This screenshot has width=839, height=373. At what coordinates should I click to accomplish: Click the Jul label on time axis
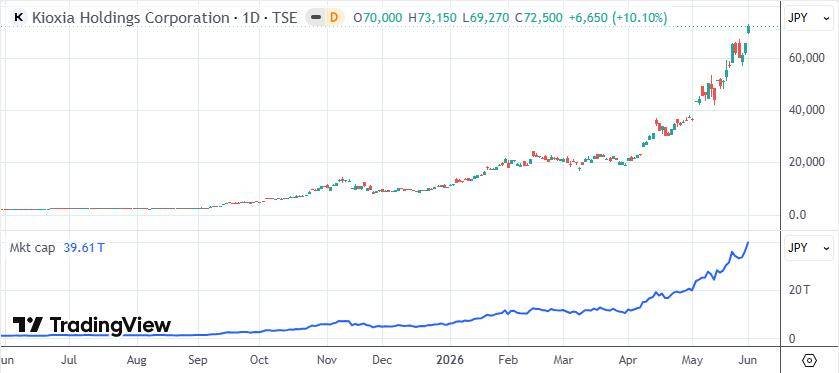(x=70, y=360)
